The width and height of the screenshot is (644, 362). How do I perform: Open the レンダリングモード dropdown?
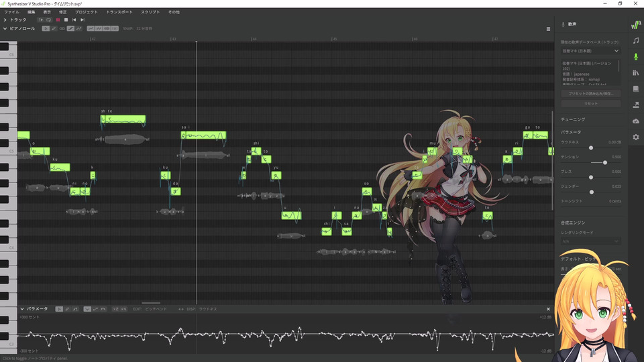[x=590, y=241]
